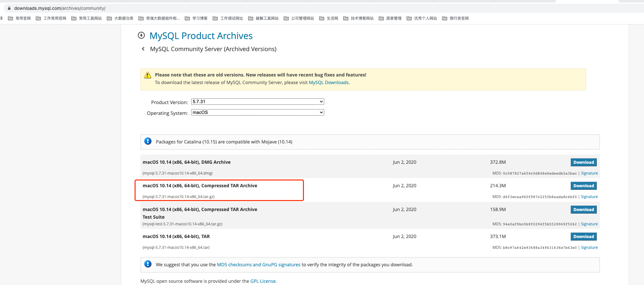Download the Test Suite TAR archive

point(583,209)
